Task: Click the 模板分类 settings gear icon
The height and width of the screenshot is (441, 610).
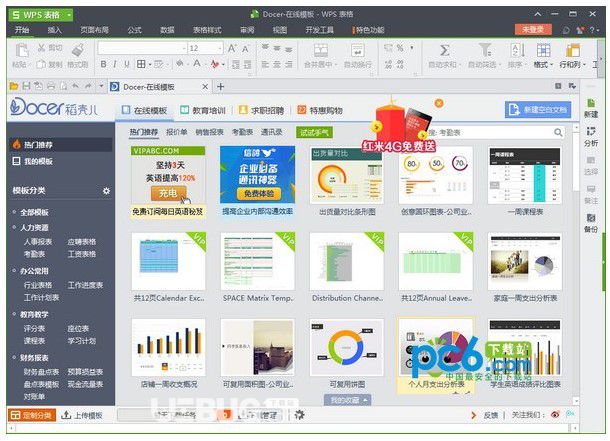Action: [x=106, y=191]
